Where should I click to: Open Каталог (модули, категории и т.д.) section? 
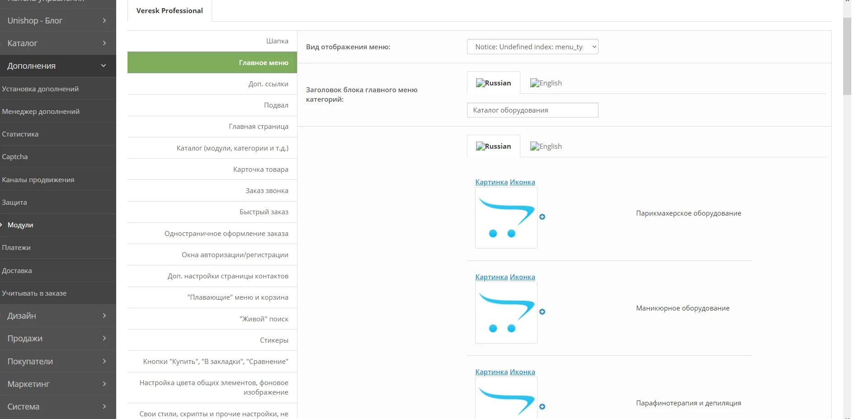pyautogui.click(x=212, y=148)
